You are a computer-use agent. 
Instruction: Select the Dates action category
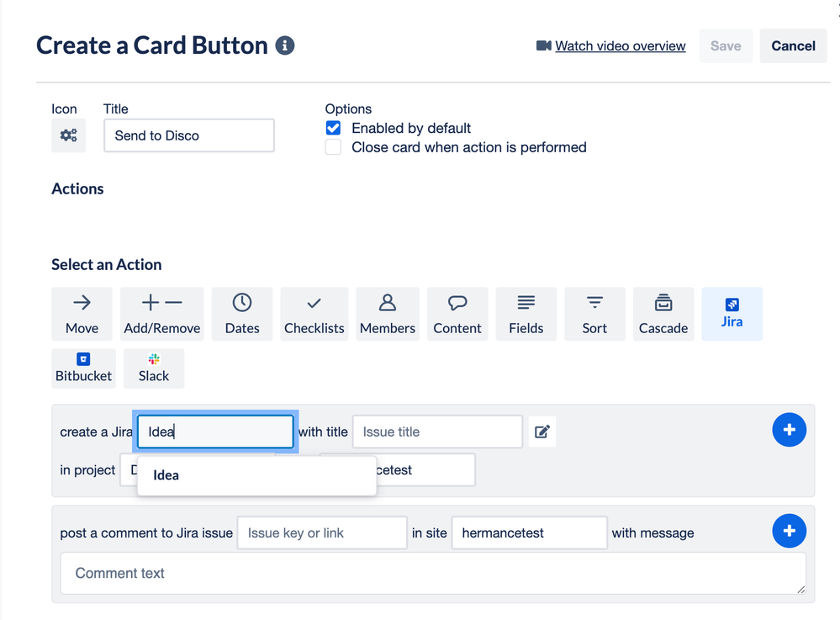pyautogui.click(x=242, y=314)
